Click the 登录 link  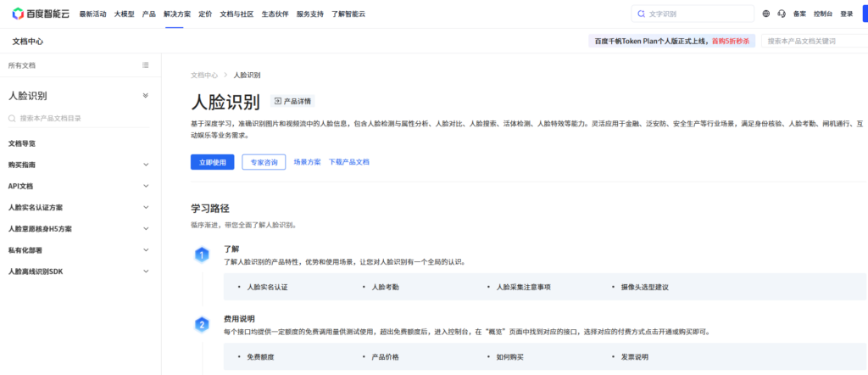[x=847, y=14]
